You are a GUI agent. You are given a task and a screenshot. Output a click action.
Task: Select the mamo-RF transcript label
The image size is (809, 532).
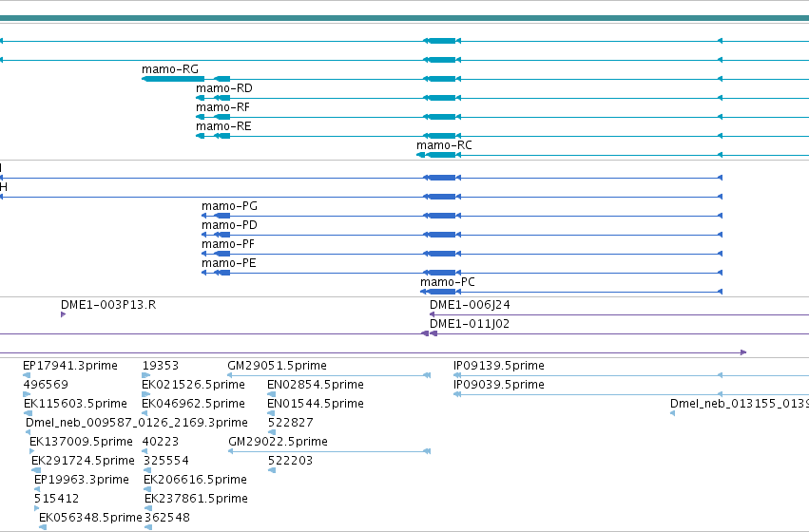pyautogui.click(x=222, y=107)
